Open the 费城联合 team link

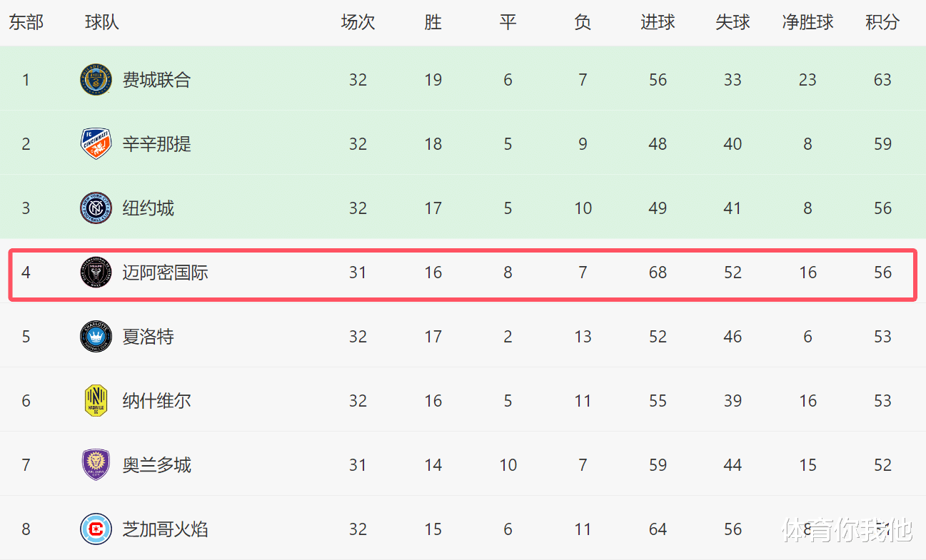point(156,80)
